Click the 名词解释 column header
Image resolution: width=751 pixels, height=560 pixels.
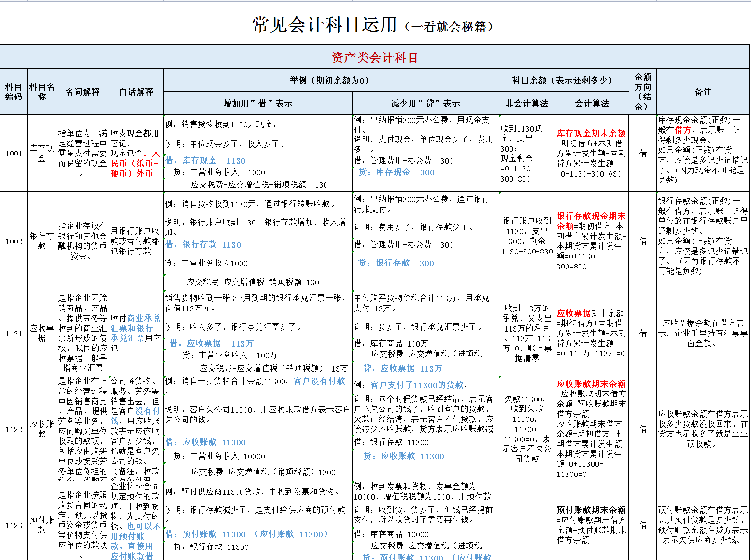point(83,92)
